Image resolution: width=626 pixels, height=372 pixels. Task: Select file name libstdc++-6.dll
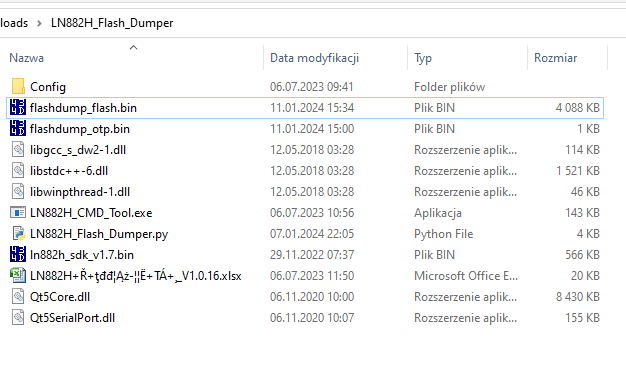[x=69, y=171]
